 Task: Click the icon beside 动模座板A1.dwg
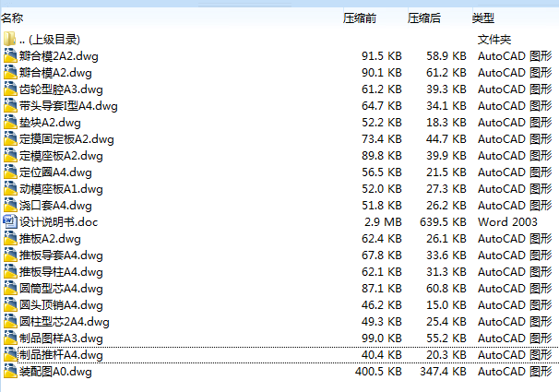click(x=10, y=189)
